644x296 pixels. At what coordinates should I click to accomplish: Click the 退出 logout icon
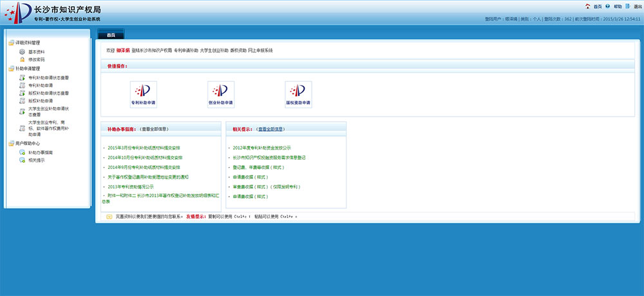tap(628, 6)
